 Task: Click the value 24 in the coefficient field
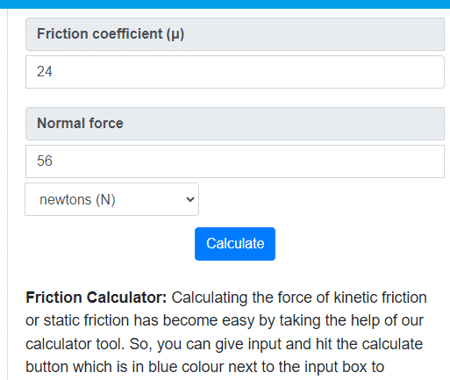click(44, 72)
